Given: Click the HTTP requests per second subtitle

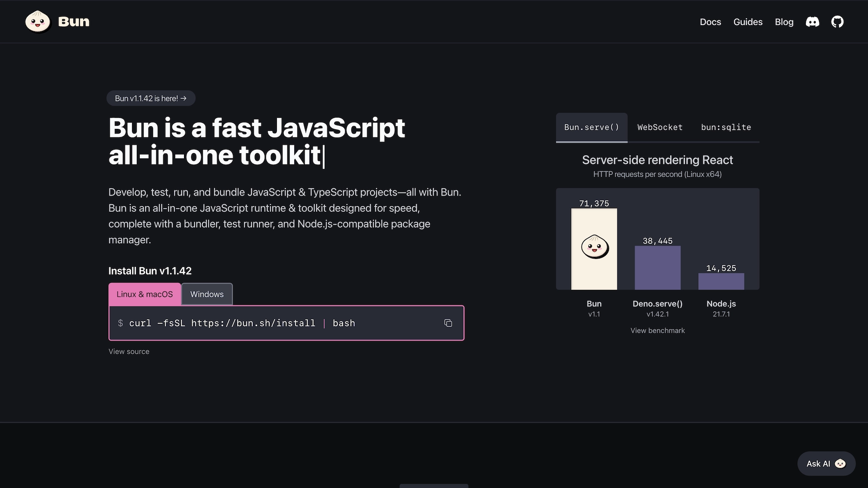Looking at the screenshot, I should pos(658,174).
